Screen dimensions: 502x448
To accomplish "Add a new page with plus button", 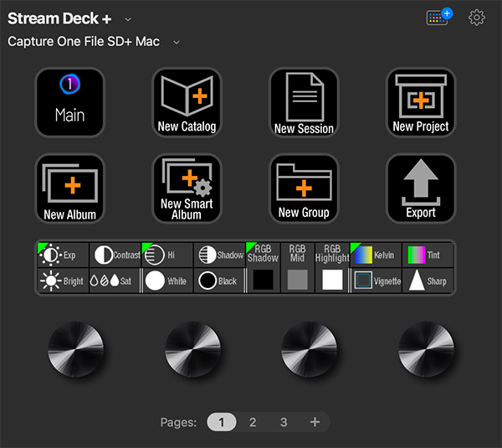I will click(x=315, y=422).
